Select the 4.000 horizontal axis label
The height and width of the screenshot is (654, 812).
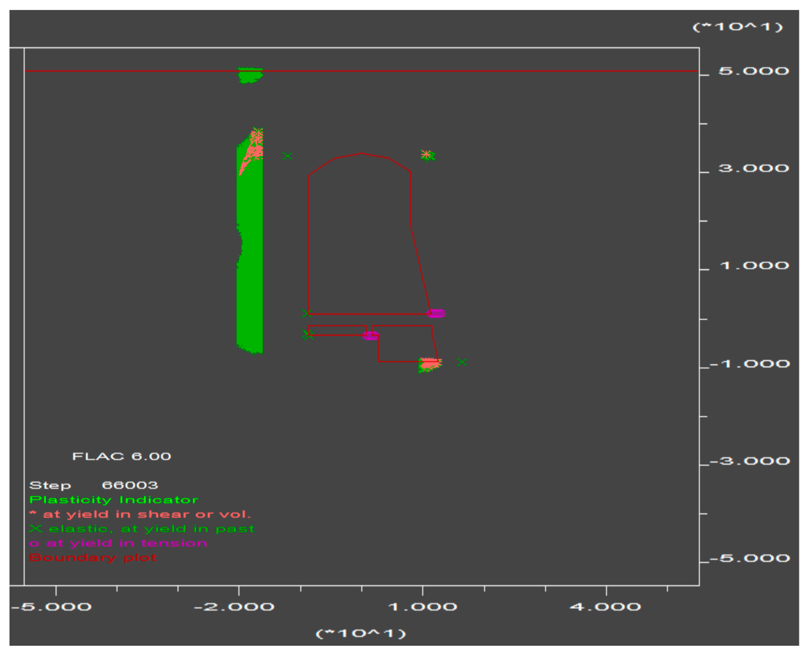tap(605, 607)
